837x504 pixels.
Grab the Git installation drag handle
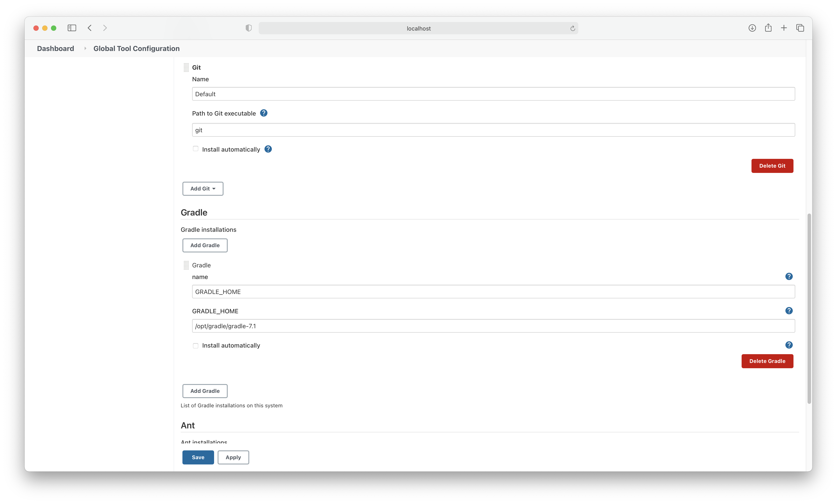pyautogui.click(x=186, y=68)
